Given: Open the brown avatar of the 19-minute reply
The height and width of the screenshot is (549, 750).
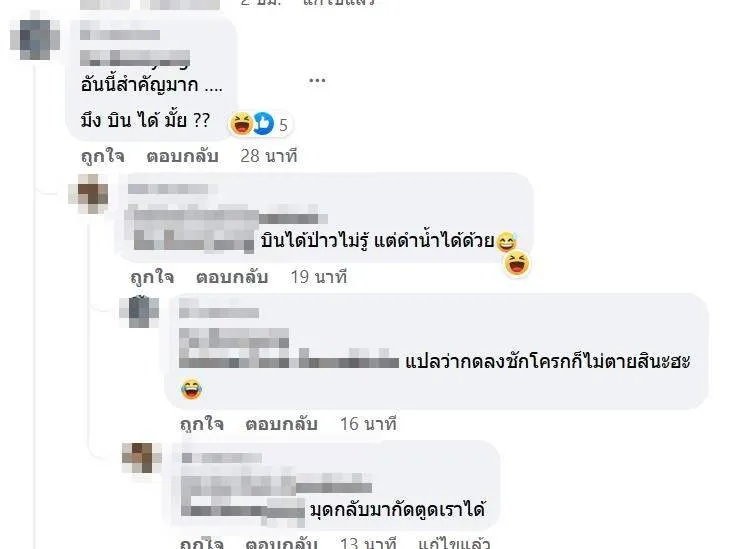Looking at the screenshot, I should click(88, 194).
